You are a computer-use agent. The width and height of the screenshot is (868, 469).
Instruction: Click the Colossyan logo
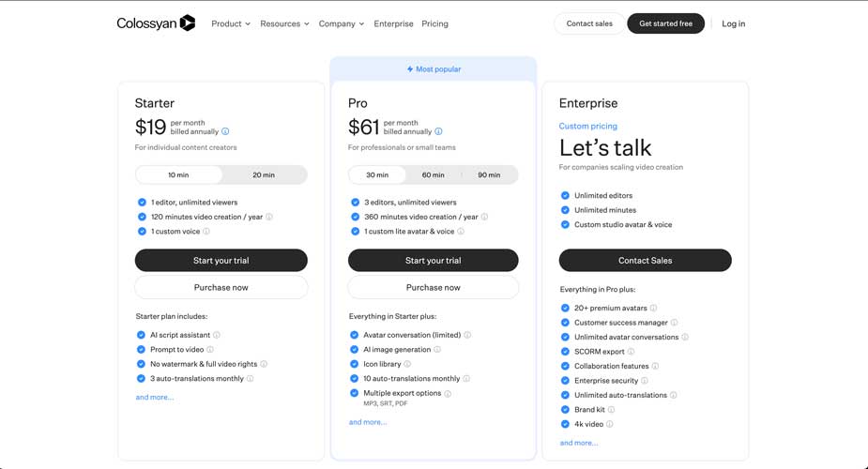(156, 23)
